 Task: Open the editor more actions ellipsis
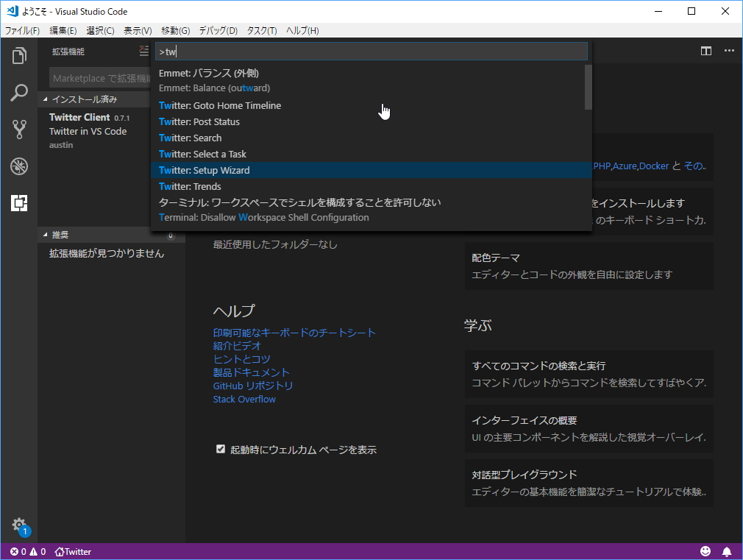730,51
